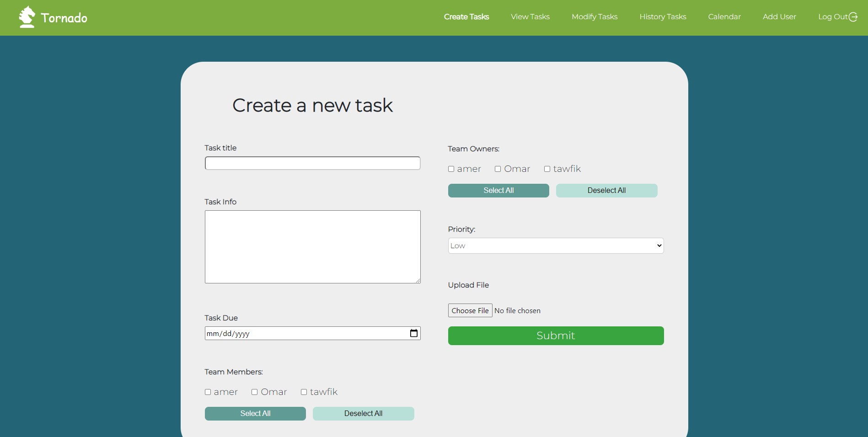Open View Tasks in navbar
Viewport: 868px width, 437px height.
pos(530,17)
